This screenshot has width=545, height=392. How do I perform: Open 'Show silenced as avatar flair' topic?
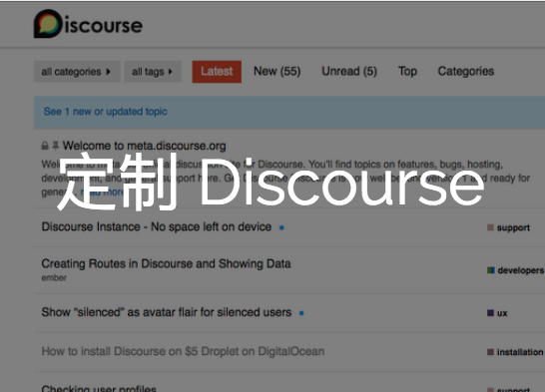(x=167, y=312)
